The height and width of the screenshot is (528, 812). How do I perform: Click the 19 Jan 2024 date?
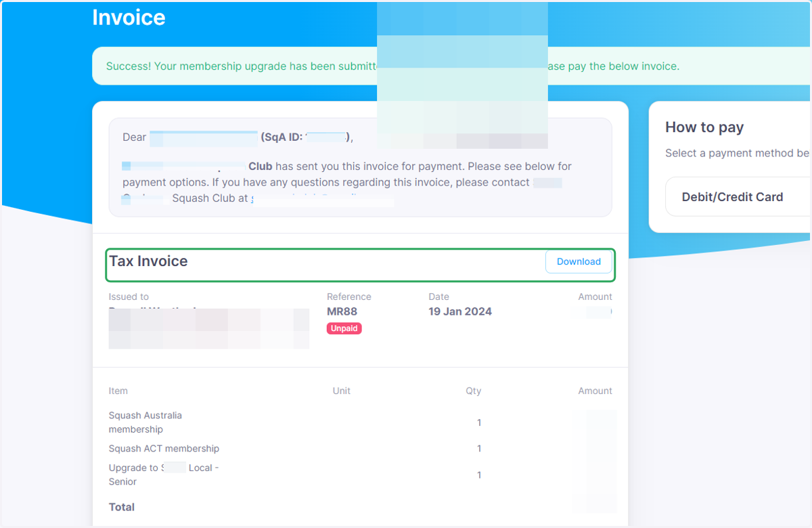point(460,311)
